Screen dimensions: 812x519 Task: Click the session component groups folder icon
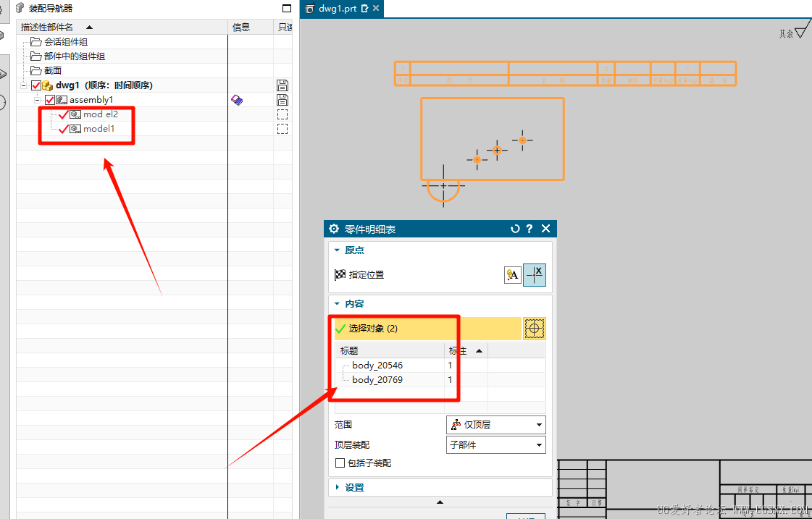coord(35,42)
